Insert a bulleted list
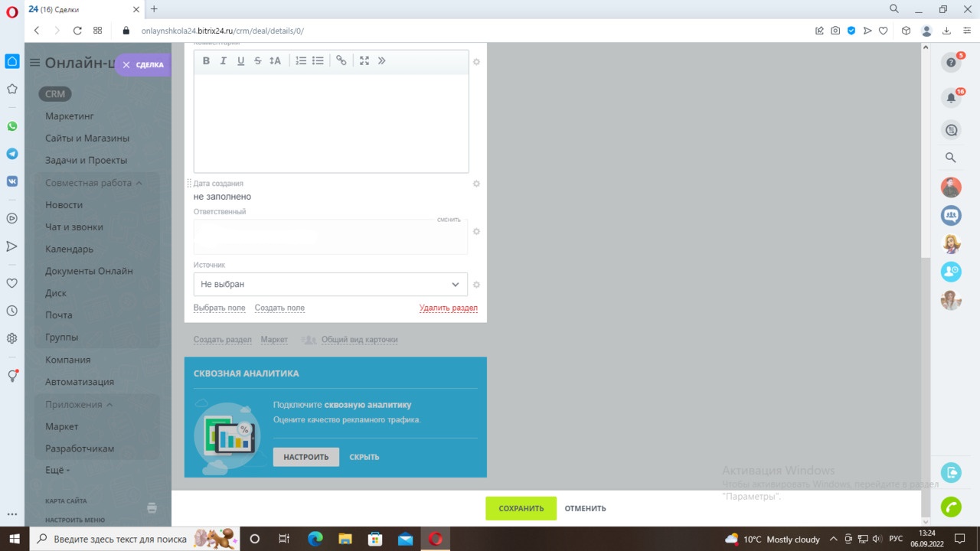The height and width of the screenshot is (551, 980). (x=318, y=61)
